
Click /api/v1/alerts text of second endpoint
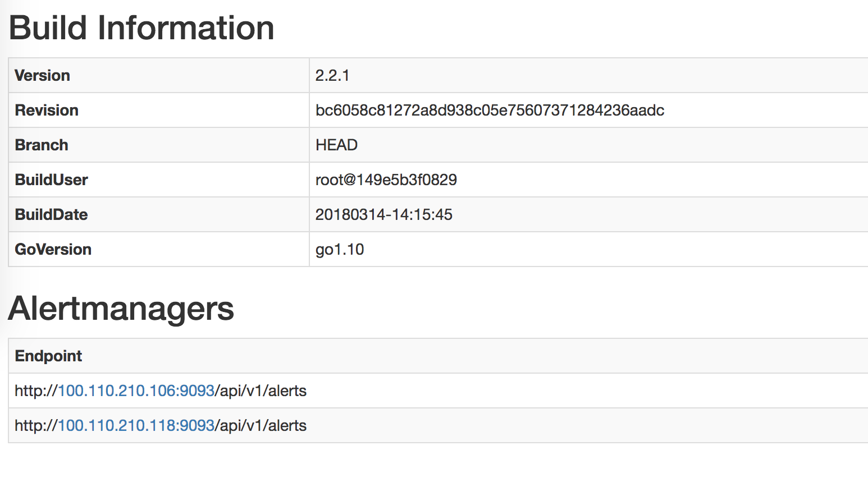click(261, 425)
